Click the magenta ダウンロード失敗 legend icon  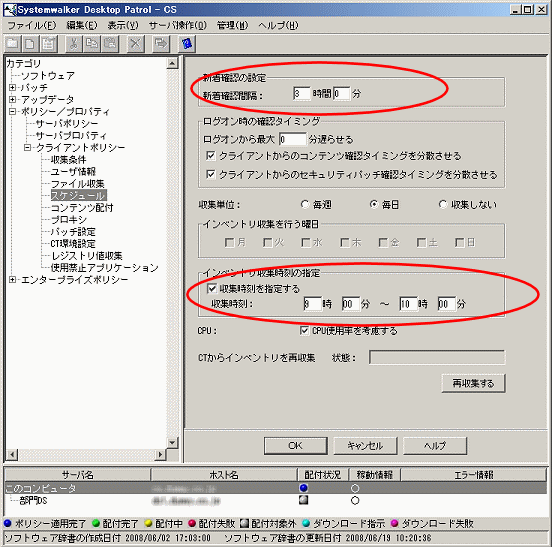[x=395, y=523]
